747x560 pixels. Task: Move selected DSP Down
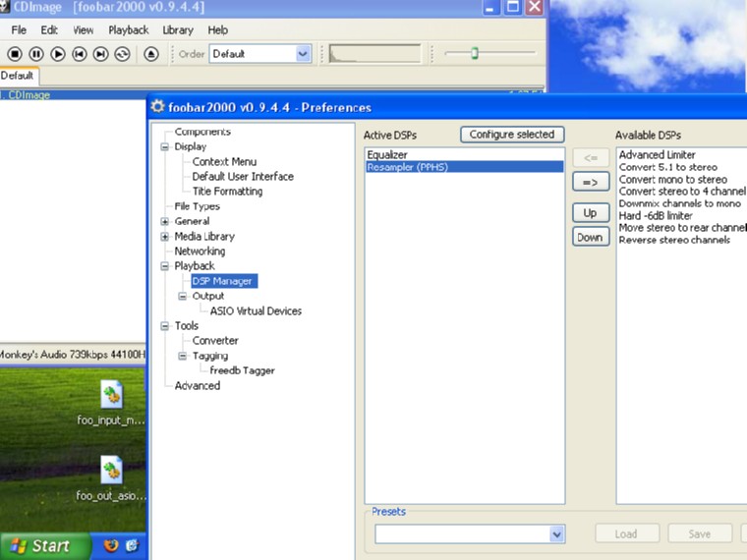[591, 237]
